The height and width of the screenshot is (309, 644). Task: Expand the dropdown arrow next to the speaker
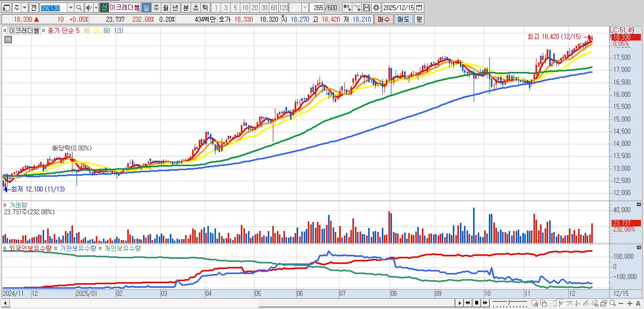(x=96, y=8)
